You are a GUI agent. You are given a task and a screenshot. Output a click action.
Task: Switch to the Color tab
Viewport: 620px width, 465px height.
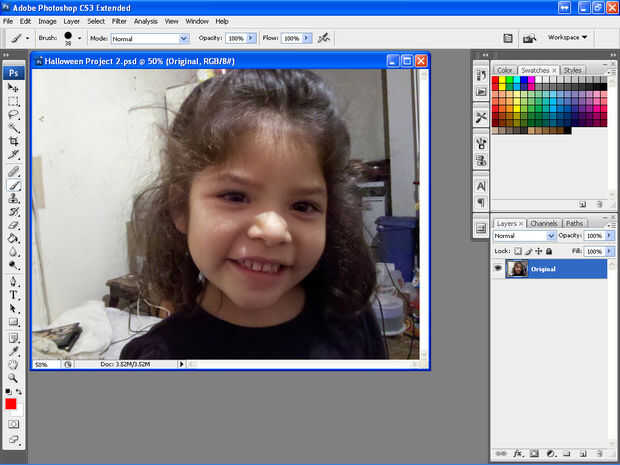click(x=505, y=70)
